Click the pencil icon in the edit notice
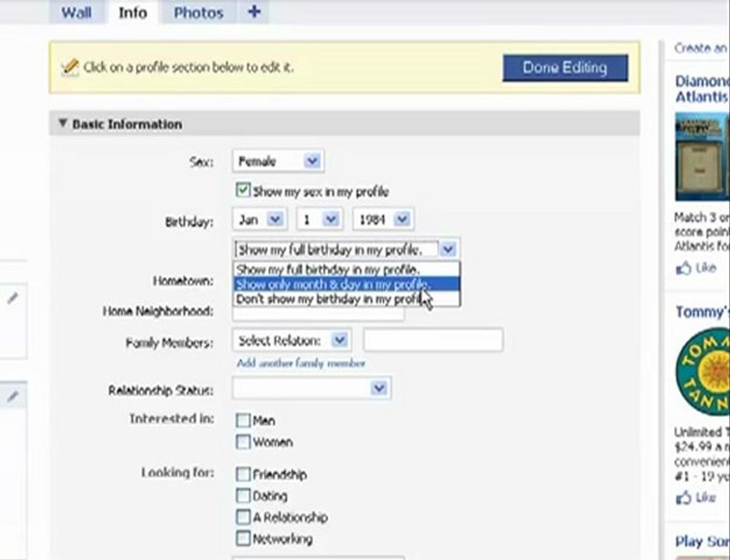 tap(70, 68)
